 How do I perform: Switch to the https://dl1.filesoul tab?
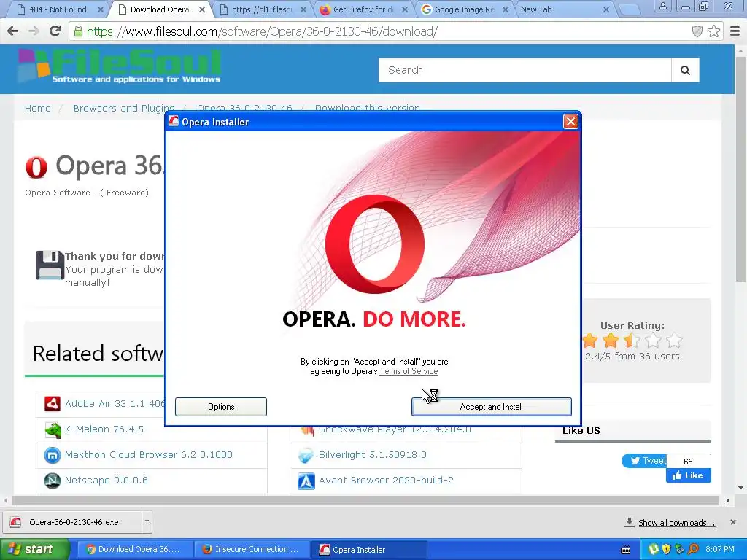pyautogui.click(x=262, y=9)
